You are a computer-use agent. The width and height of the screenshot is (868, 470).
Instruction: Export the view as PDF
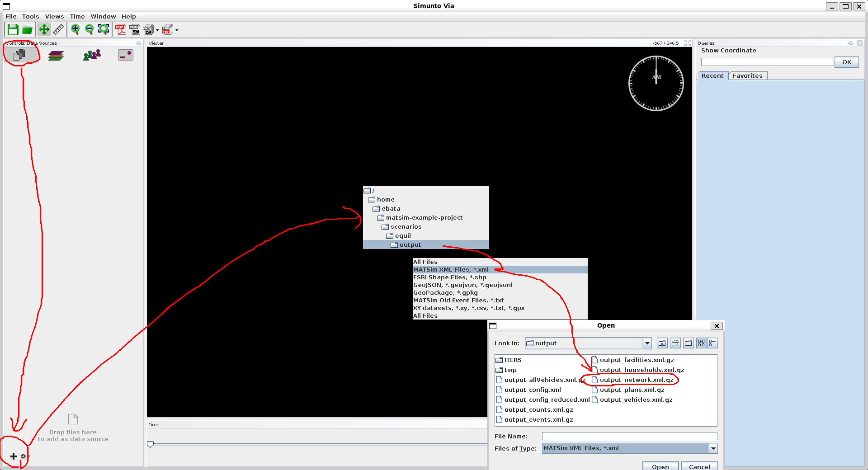pos(120,30)
